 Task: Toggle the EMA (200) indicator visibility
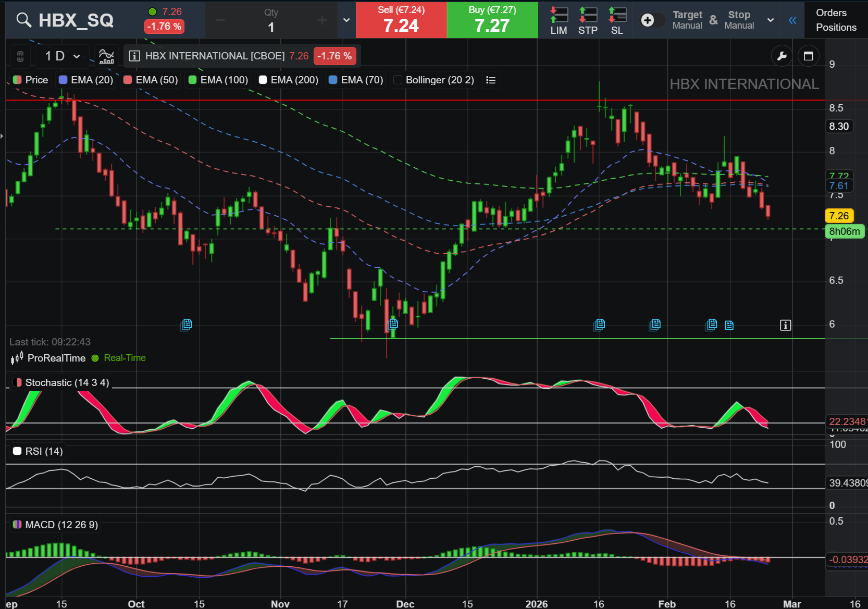pos(263,80)
